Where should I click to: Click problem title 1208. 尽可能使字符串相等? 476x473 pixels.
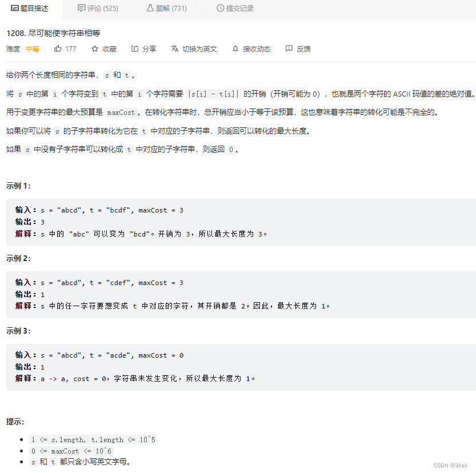pos(55,33)
